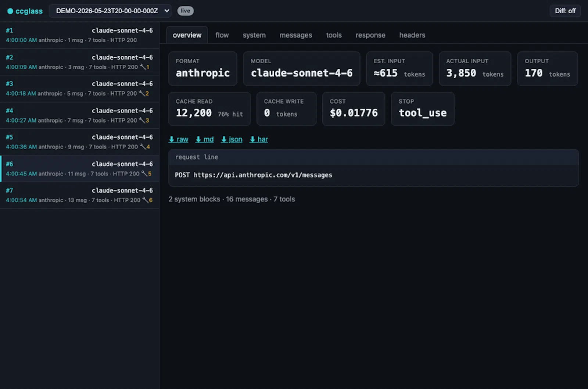Click the OUTPUT 170 tokens card
588x389 pixels.
(547, 69)
